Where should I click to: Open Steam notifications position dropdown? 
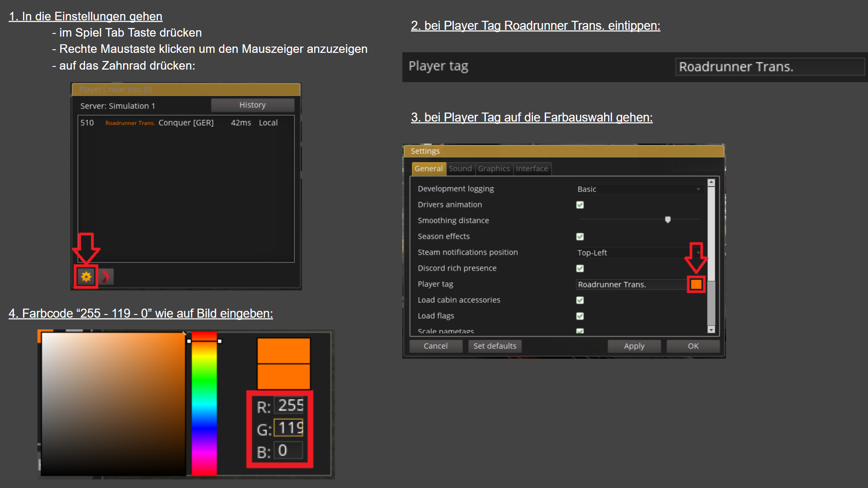[x=633, y=253]
